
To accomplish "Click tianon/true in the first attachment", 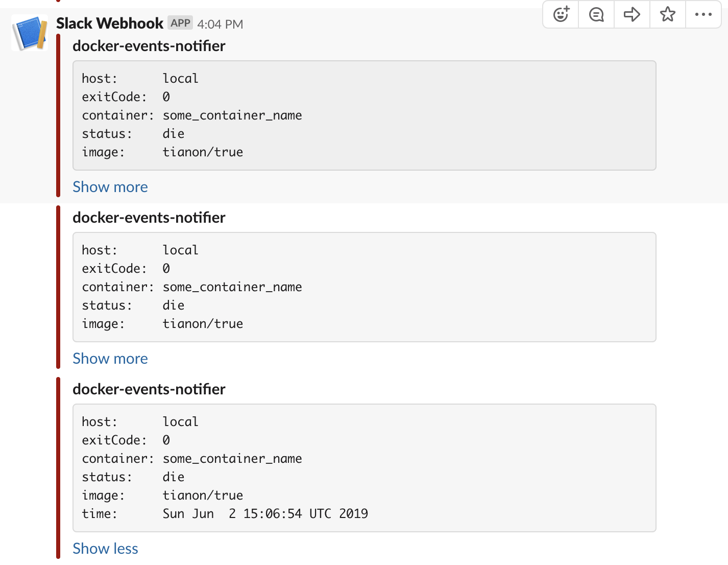I will (x=203, y=152).
